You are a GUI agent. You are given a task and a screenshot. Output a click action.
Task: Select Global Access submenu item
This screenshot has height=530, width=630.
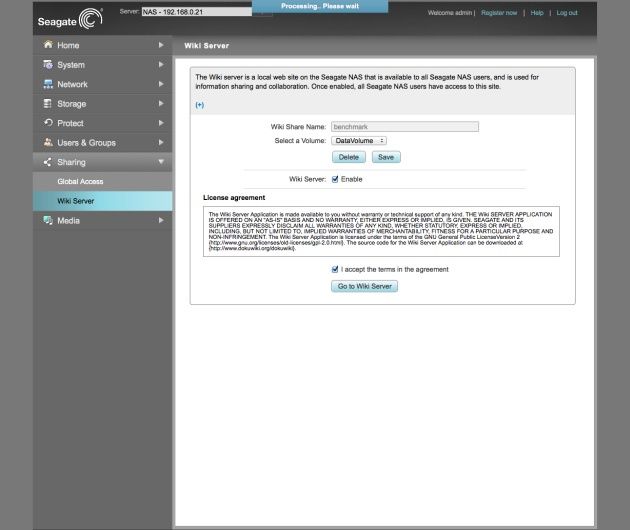click(x=102, y=182)
